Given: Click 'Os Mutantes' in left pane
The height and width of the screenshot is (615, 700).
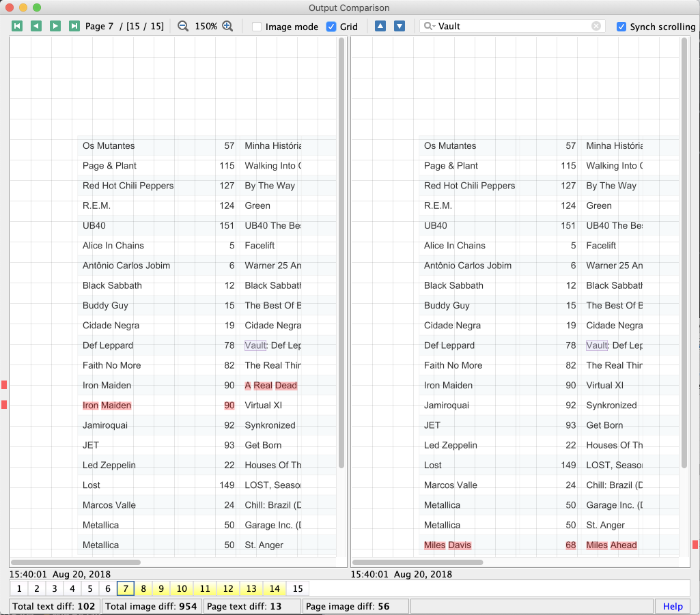Looking at the screenshot, I should point(109,146).
